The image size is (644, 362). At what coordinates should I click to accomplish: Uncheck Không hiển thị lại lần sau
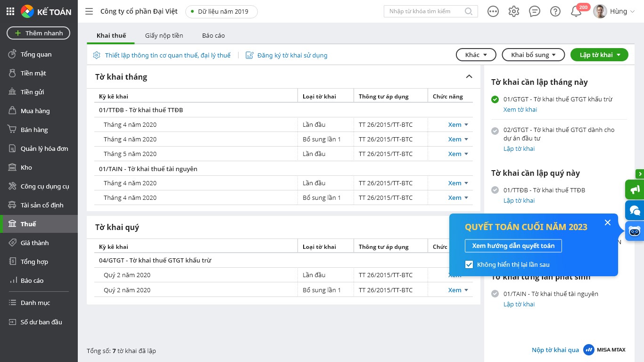[469, 264]
